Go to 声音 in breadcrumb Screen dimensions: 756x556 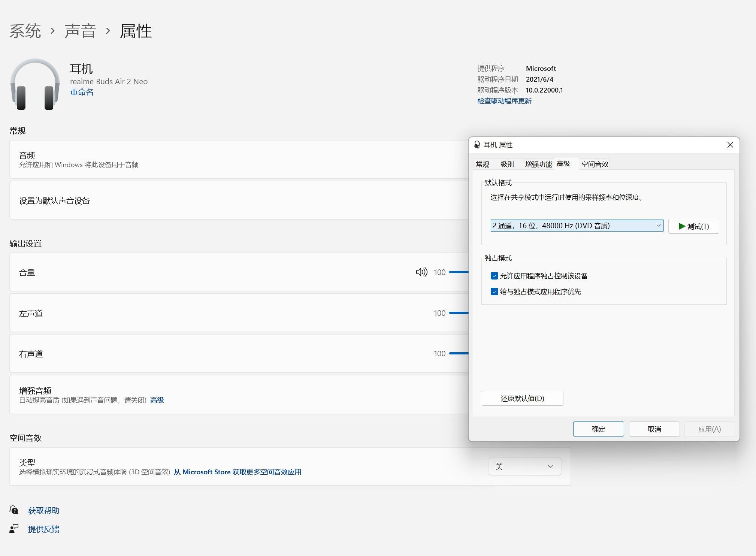pyautogui.click(x=80, y=31)
